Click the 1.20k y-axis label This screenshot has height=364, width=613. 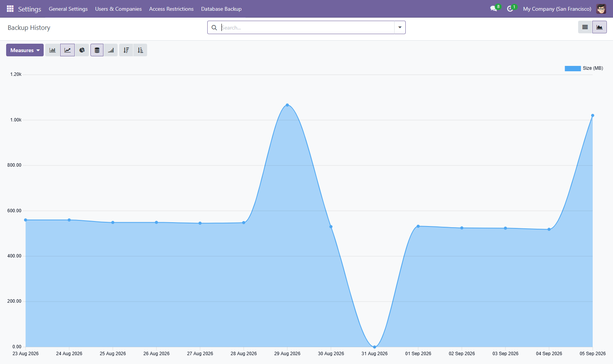pos(16,74)
